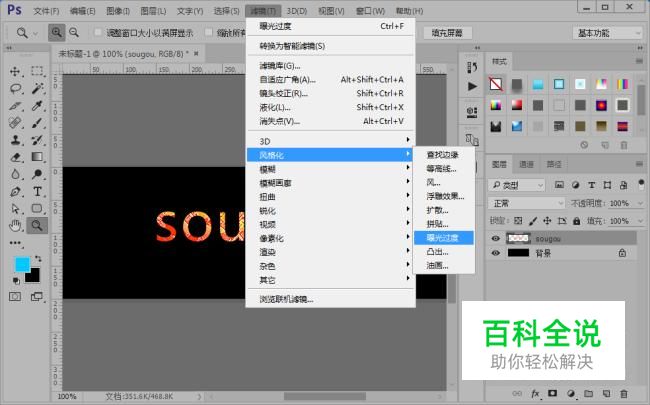
Task: Select the Blur tool
Action: (x=15, y=174)
